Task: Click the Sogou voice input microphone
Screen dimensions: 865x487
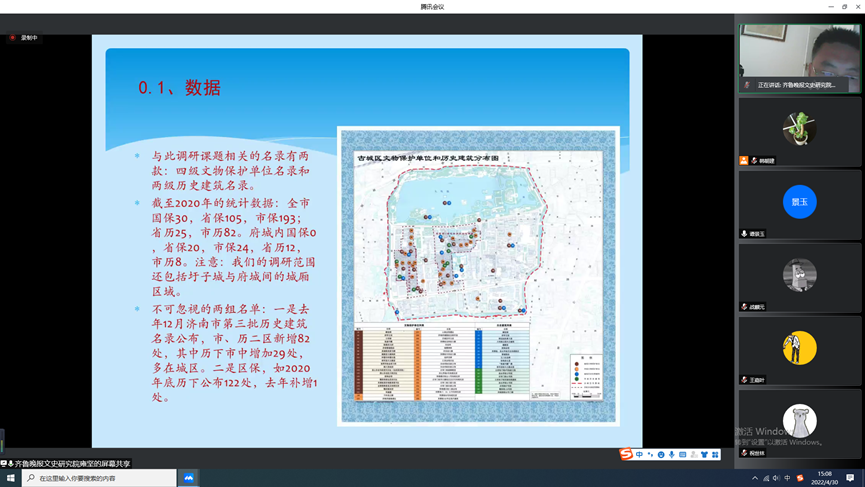Action: point(672,455)
